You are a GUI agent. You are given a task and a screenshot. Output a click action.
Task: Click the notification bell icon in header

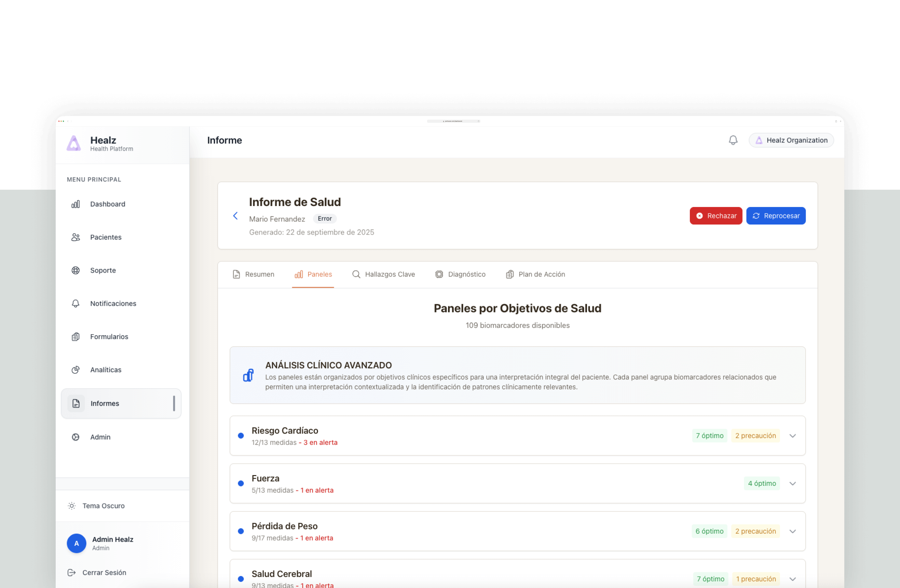733,140
